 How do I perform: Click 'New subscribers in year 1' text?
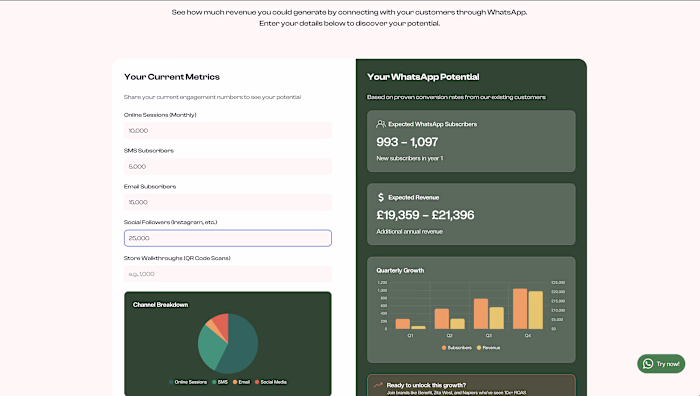point(410,158)
